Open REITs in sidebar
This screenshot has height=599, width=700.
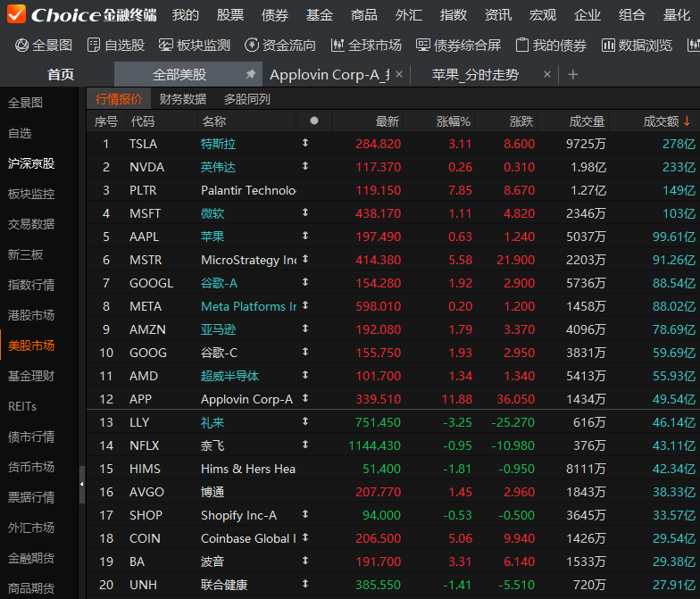[x=22, y=406]
